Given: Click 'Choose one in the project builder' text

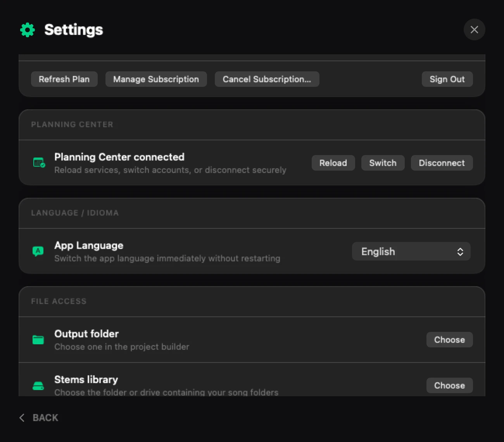Looking at the screenshot, I should 122,347.
